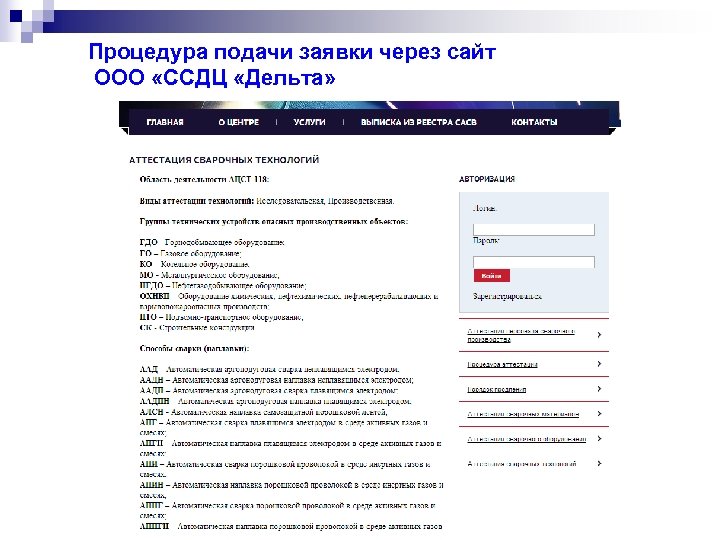The width and height of the screenshot is (720, 540).
Task: Click the МО – Металлургическое оборудование row
Action: click(209, 275)
